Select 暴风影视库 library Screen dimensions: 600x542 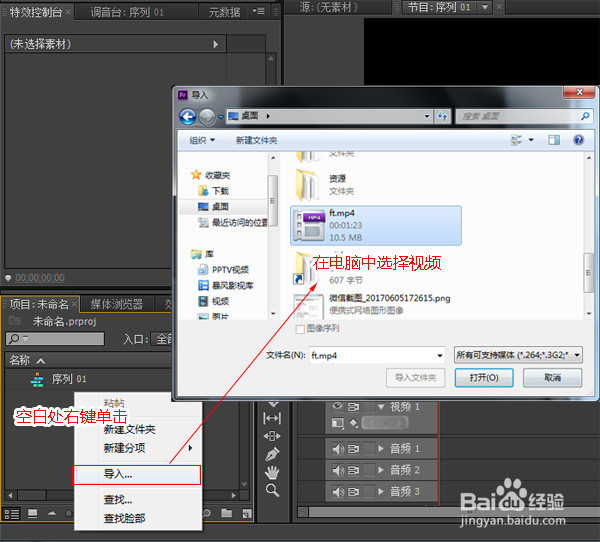pyautogui.click(x=225, y=286)
